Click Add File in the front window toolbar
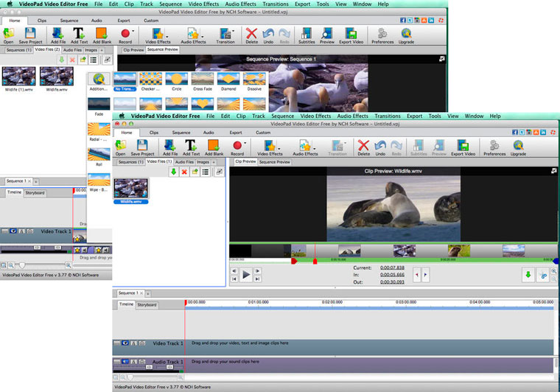Screen dimensions: 560x392 click(170, 148)
